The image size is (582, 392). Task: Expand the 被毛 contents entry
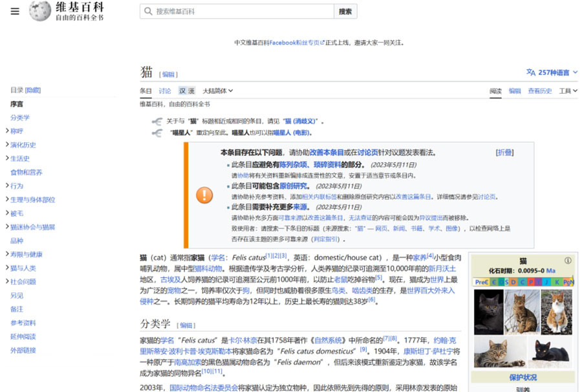[7, 213]
